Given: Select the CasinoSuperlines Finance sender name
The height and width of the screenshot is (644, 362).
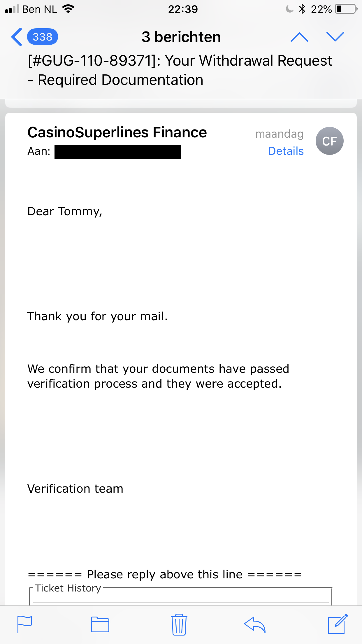Looking at the screenshot, I should (x=117, y=132).
